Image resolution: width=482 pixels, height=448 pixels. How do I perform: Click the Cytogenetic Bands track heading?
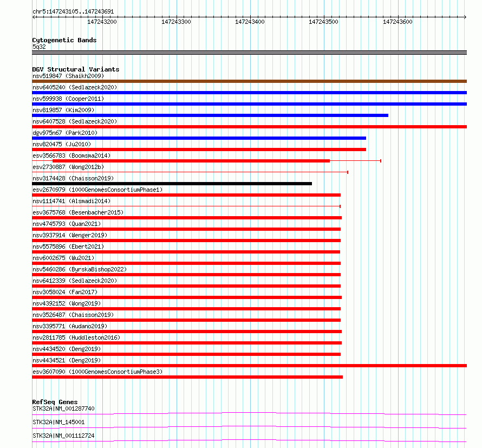(64, 40)
